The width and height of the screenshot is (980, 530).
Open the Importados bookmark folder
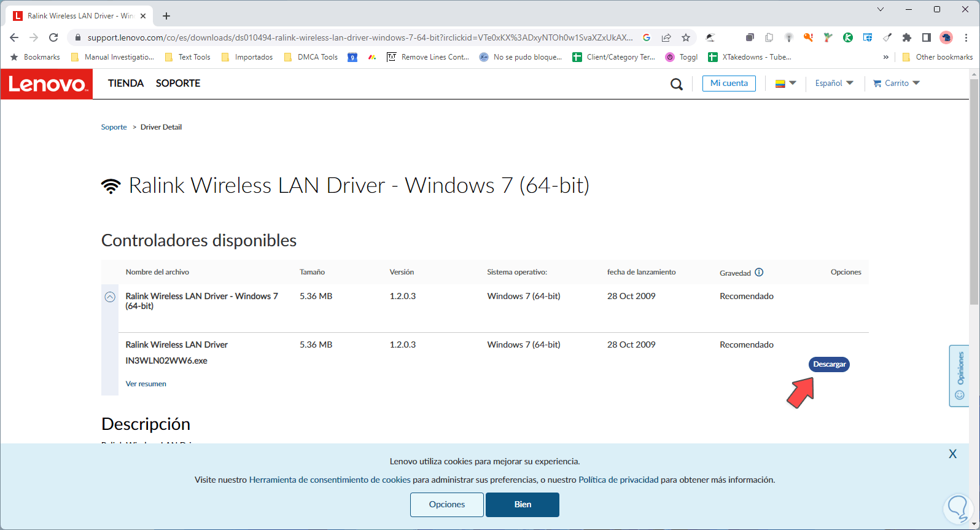click(x=247, y=57)
